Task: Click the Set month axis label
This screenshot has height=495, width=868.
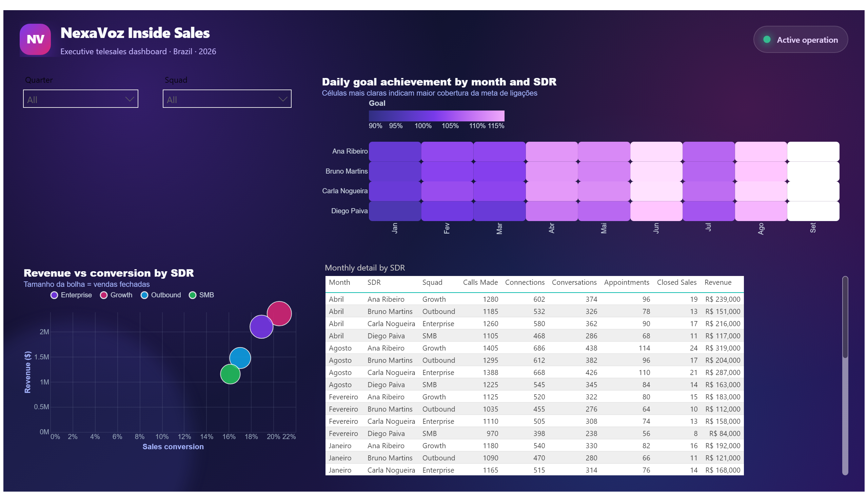Action: tap(813, 228)
